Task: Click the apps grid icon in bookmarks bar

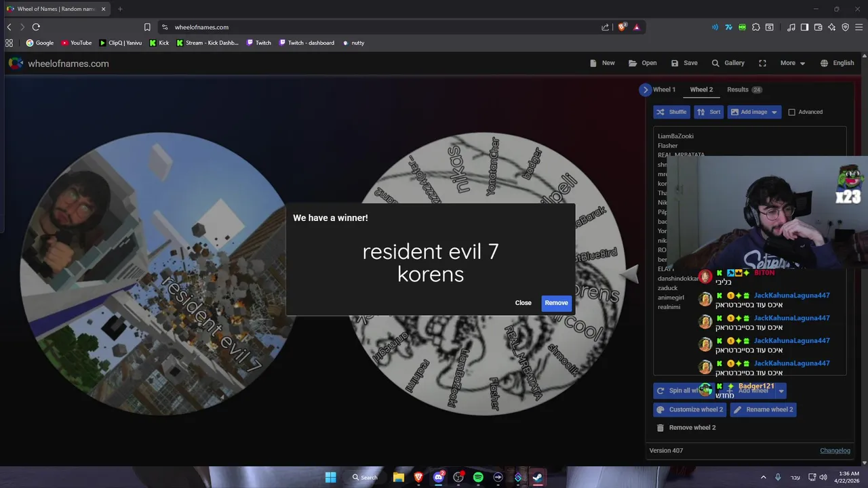Action: click(x=9, y=43)
